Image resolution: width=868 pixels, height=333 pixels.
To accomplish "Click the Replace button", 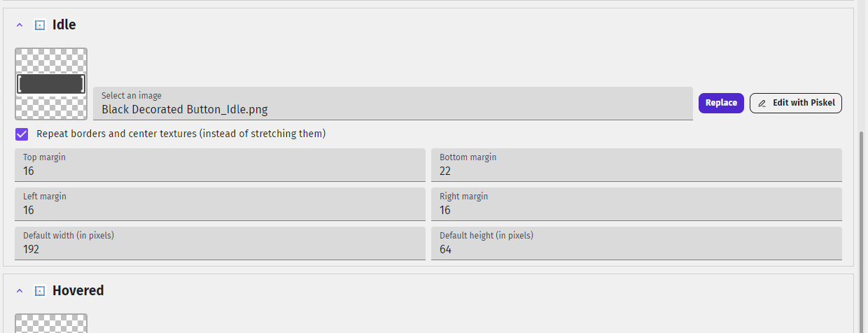I will pyautogui.click(x=721, y=103).
